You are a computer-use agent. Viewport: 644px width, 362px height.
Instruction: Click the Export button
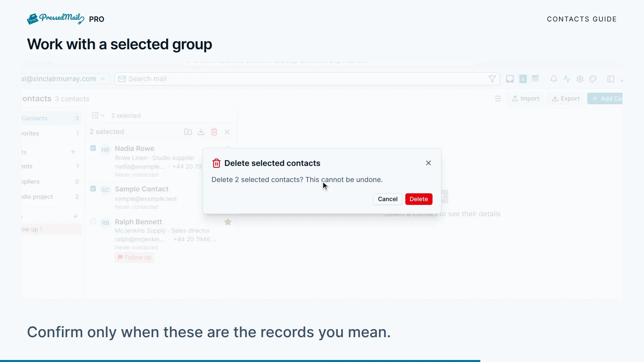click(x=566, y=99)
